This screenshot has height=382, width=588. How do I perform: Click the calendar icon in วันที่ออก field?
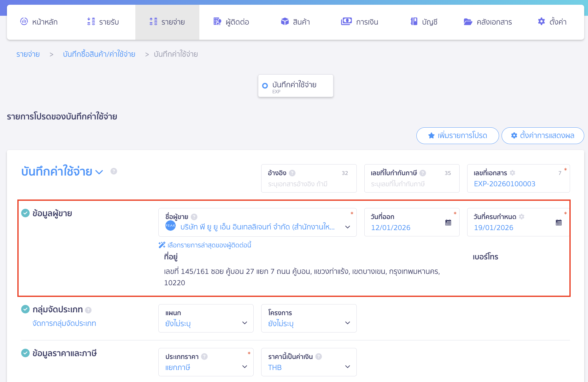point(448,223)
